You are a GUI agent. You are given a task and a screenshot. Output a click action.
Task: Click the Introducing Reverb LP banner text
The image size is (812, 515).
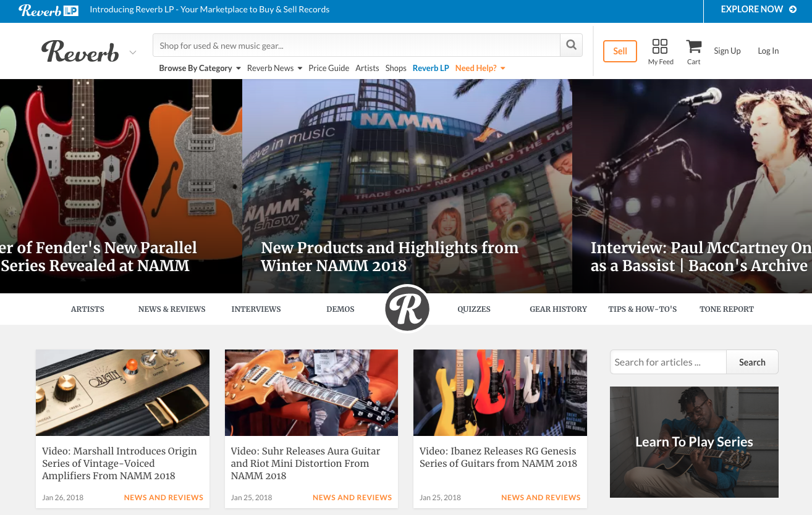coord(209,9)
